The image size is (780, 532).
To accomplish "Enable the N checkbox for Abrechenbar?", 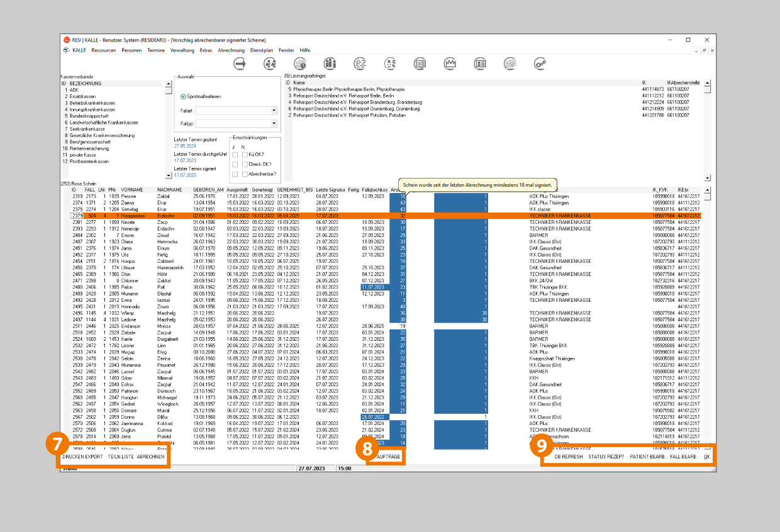I will (245, 174).
